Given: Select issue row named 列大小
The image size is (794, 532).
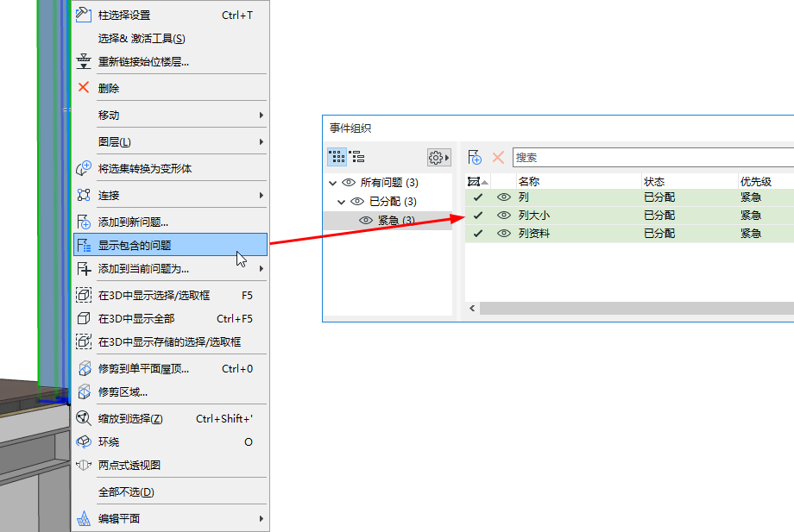Looking at the screenshot, I should click(629, 216).
